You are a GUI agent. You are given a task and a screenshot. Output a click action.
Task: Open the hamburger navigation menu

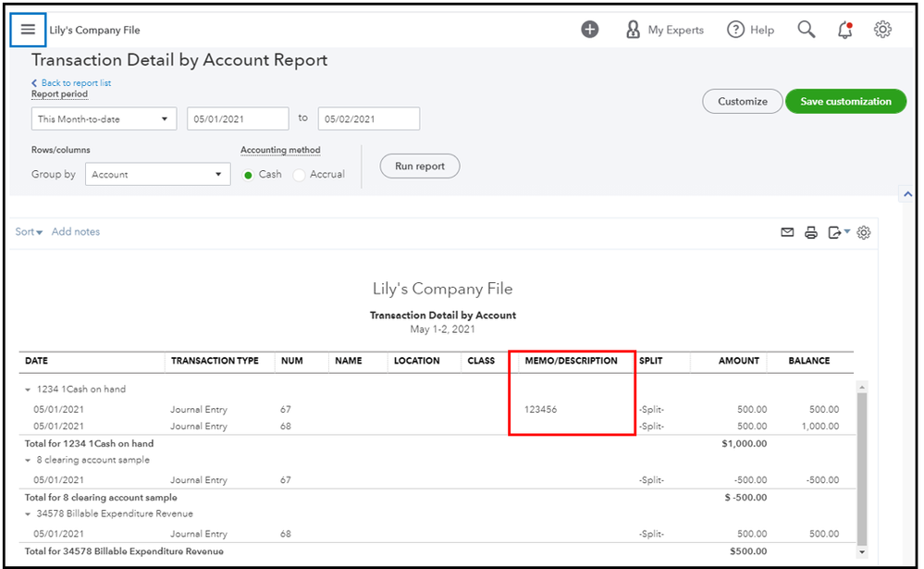28,30
